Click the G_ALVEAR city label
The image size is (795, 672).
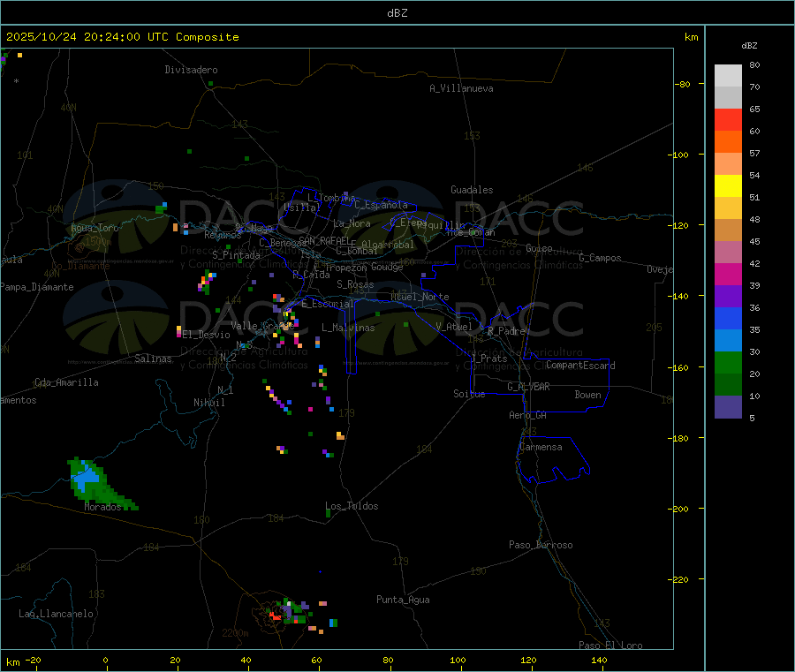pyautogui.click(x=529, y=387)
